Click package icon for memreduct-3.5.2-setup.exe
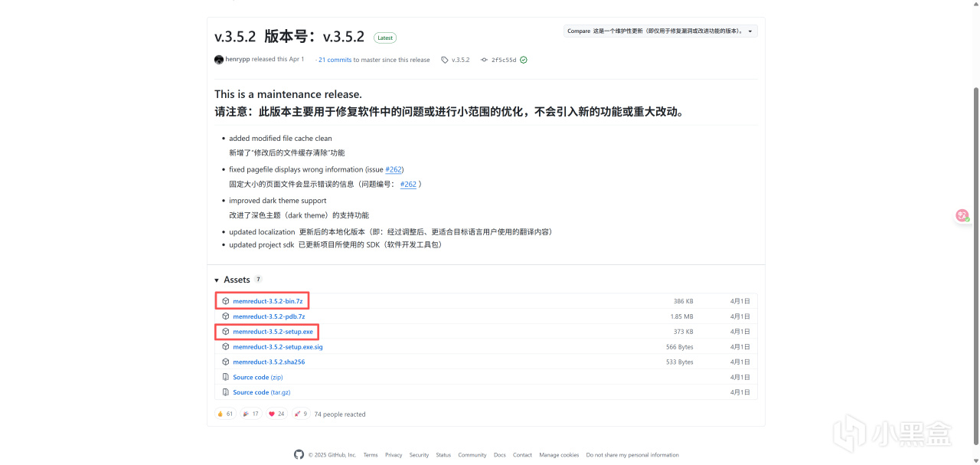This screenshot has height=465, width=980. 226,332
